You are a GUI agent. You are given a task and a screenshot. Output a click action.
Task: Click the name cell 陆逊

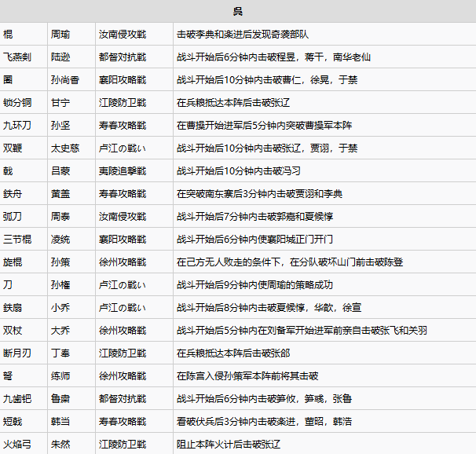pos(60,57)
